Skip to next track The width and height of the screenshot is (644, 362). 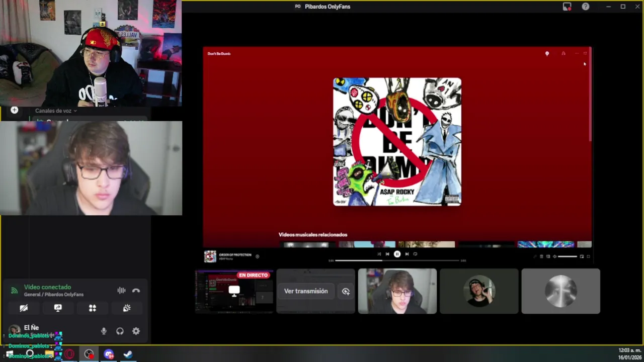coord(407,254)
